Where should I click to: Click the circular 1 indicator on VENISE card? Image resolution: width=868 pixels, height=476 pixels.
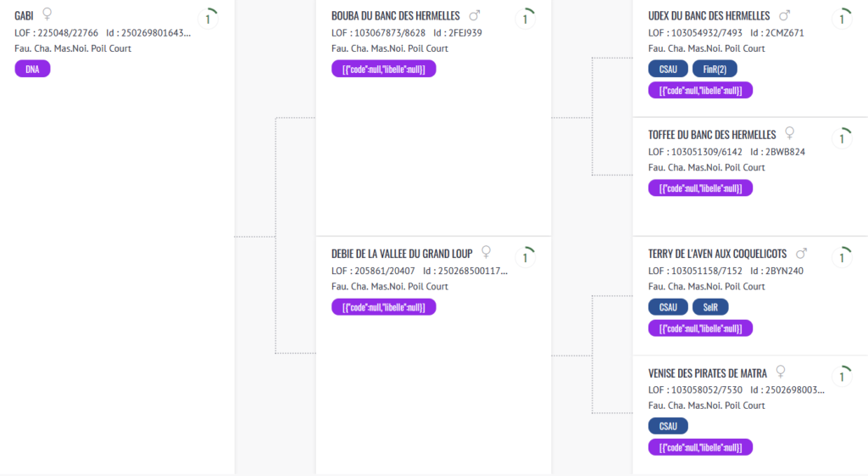(842, 376)
